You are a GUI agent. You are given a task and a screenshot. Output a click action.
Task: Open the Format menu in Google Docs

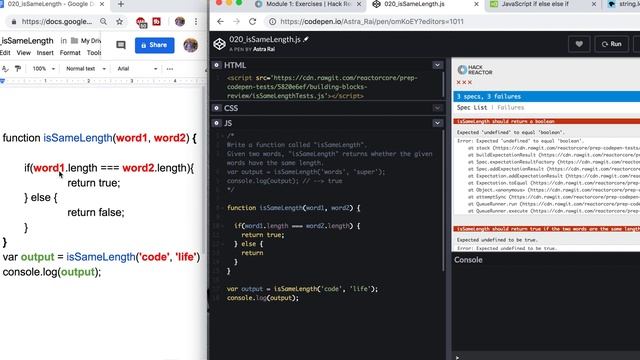click(x=70, y=53)
